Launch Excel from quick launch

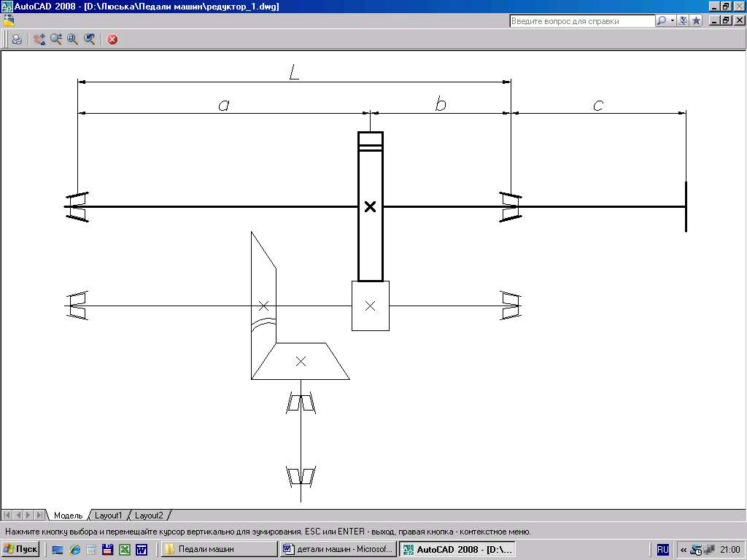[124, 550]
